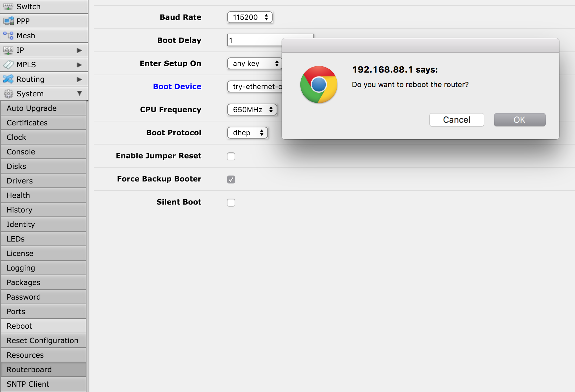The width and height of the screenshot is (575, 392).
Task: Open the Clock settings
Action: click(x=43, y=137)
